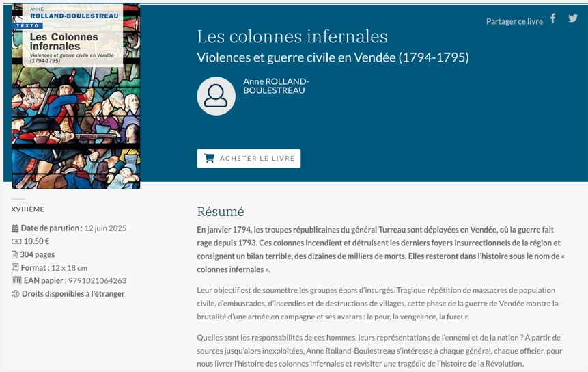Screen dimensions: 588x372
Task: Click the globe icon for foreign rights
Action: [x=16, y=294]
